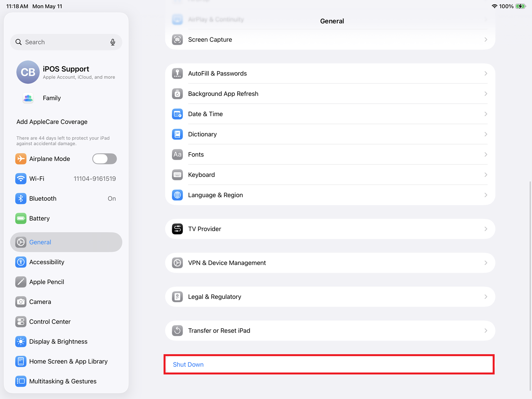Tap the Keyboard icon
532x399 pixels.
[178, 175]
